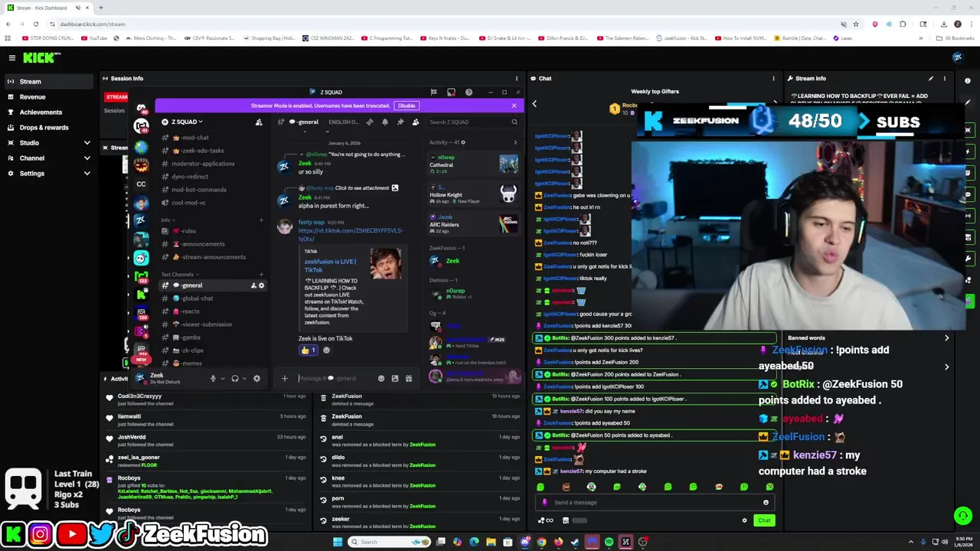The image size is (980, 551).
Task: Open Discord gift icon in message bar
Action: coord(409,378)
